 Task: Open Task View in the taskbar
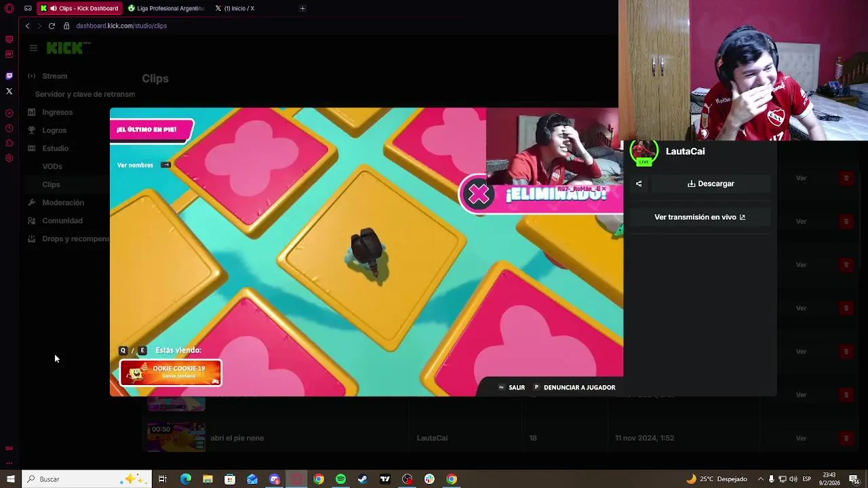coord(163,479)
